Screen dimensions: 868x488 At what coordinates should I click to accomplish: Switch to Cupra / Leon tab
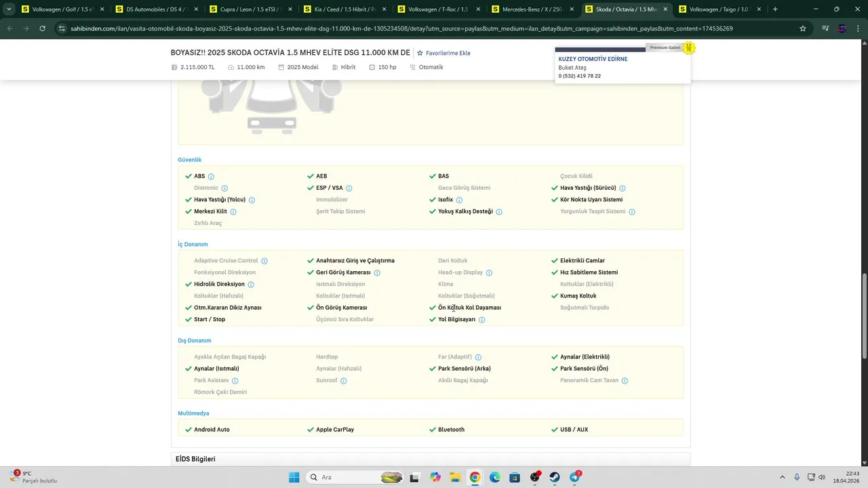point(249,9)
